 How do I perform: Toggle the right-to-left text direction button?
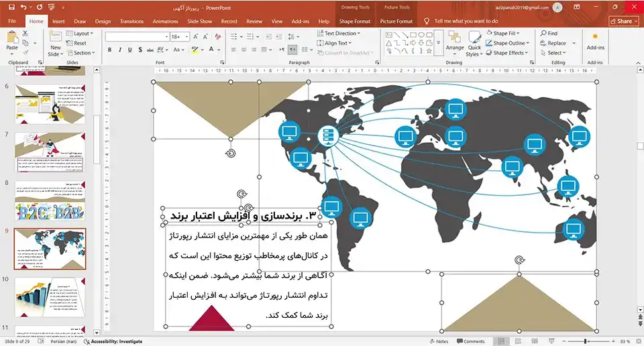coord(292,50)
